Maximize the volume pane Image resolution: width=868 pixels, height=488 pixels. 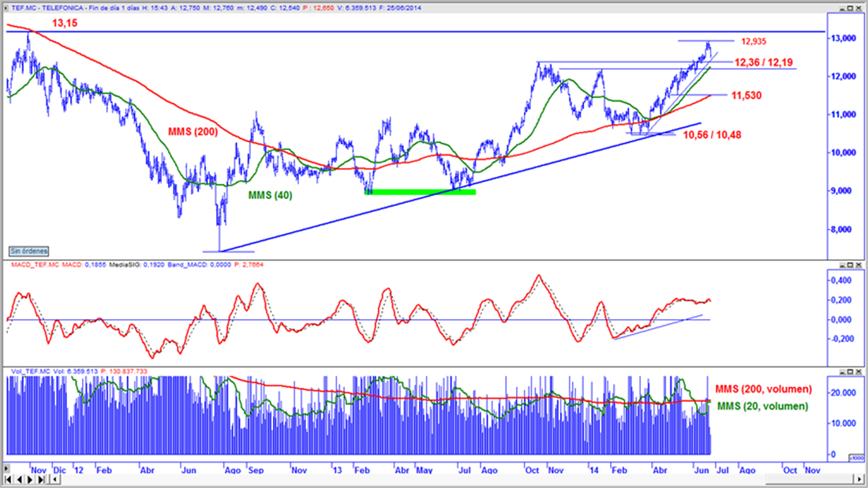coord(851,372)
